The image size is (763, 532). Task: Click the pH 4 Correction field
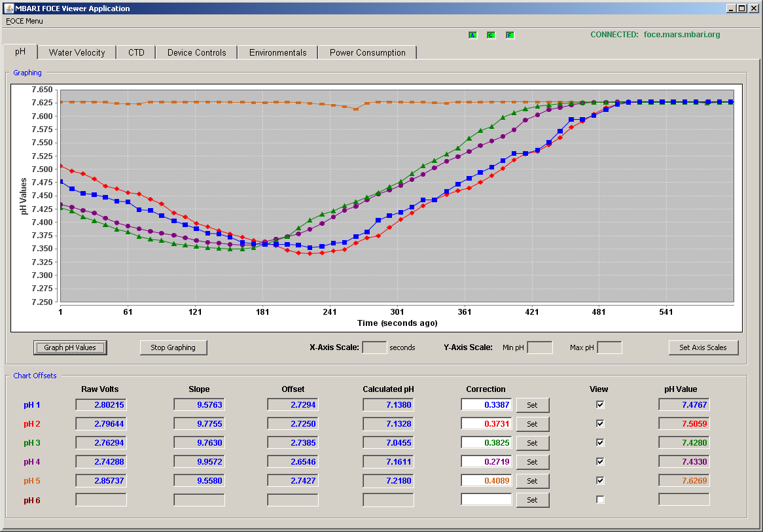(486, 461)
